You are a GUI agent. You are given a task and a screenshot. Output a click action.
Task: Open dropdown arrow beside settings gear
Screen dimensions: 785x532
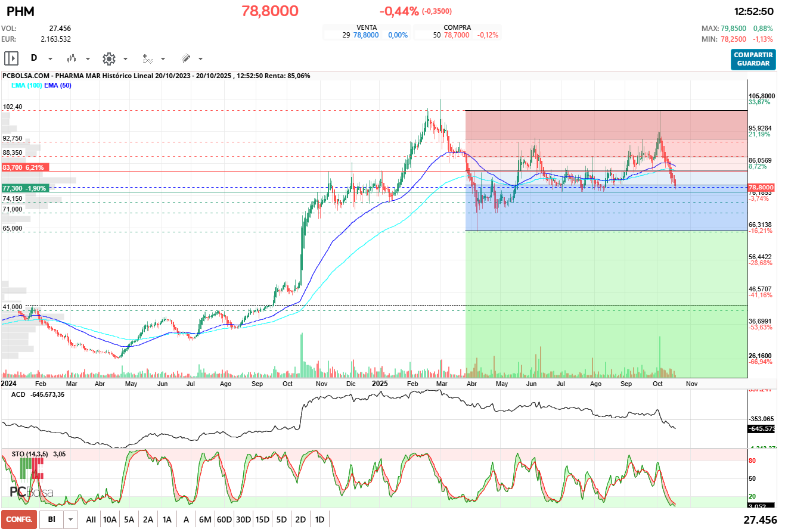[x=125, y=59]
